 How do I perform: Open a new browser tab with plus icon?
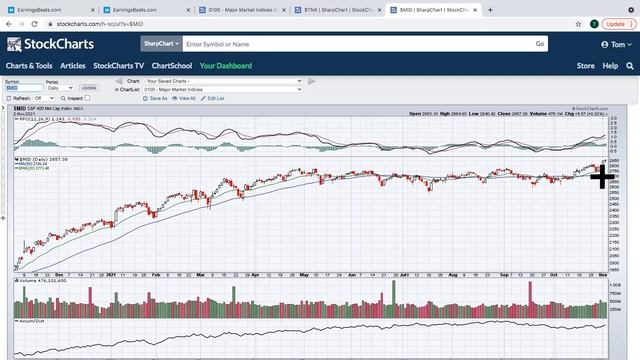point(490,10)
